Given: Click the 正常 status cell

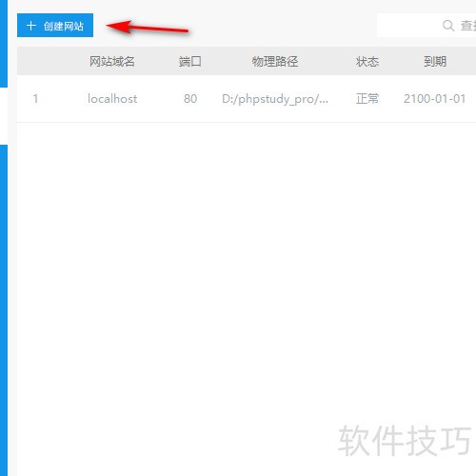Looking at the screenshot, I should [x=367, y=99].
